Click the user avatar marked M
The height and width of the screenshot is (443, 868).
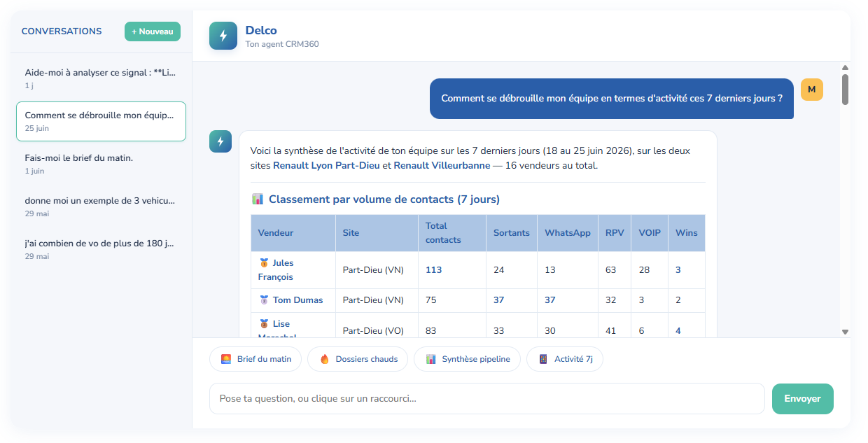811,90
